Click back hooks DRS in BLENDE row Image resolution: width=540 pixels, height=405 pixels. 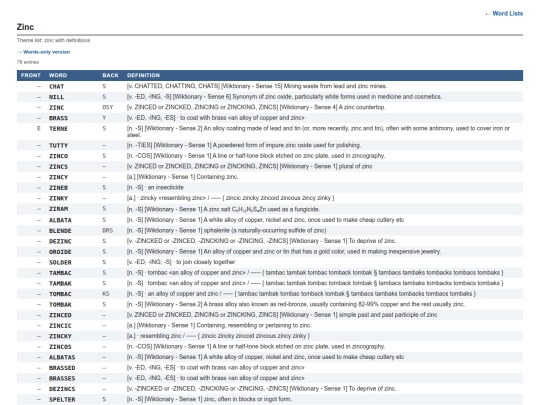(x=107, y=230)
